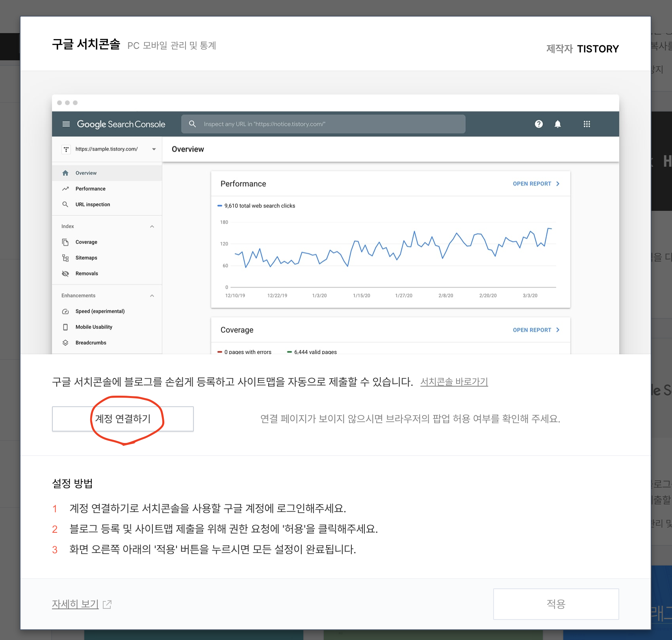Click the Performance clicks line chart
The width and height of the screenshot is (672, 640).
tap(393, 247)
